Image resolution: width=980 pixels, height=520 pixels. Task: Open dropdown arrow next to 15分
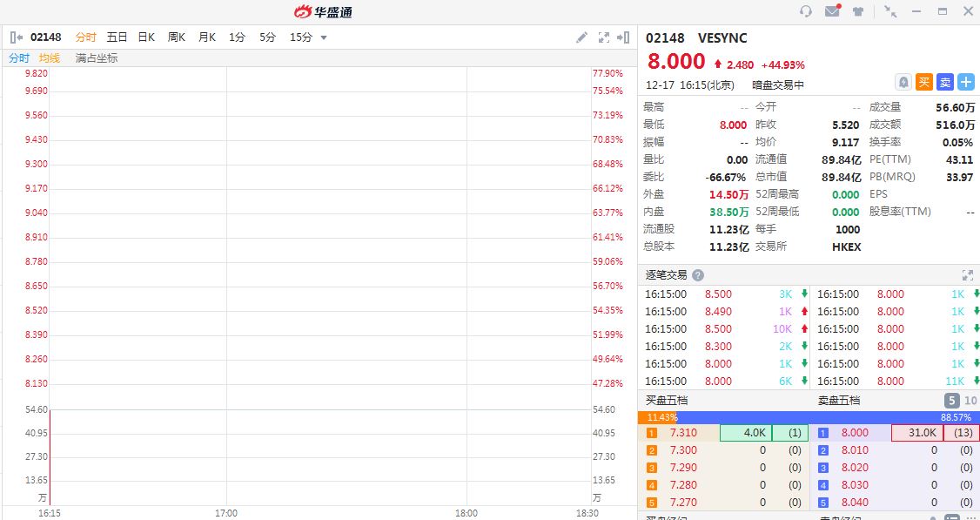[324, 37]
